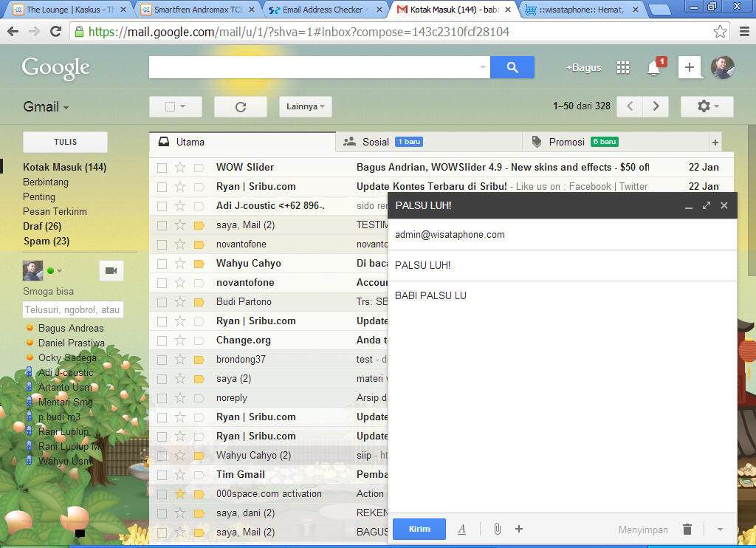Switch to the Sosial tab
The width and height of the screenshot is (756, 548).
[375, 142]
